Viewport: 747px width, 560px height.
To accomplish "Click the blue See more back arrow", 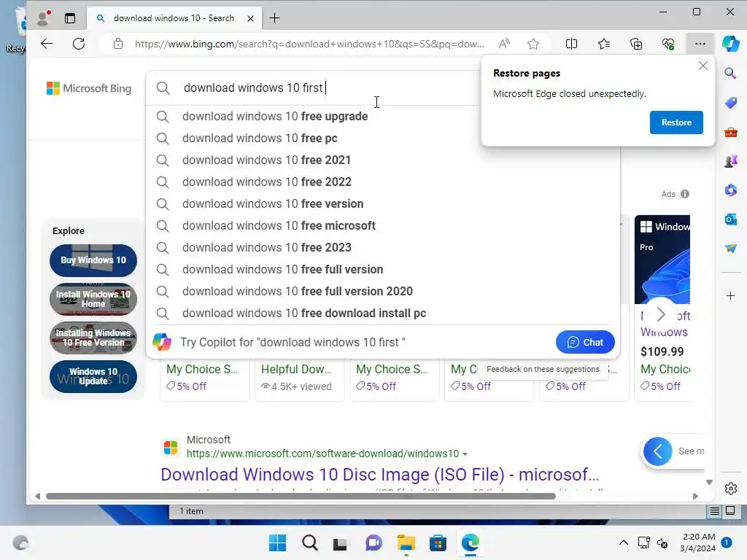I will click(658, 451).
